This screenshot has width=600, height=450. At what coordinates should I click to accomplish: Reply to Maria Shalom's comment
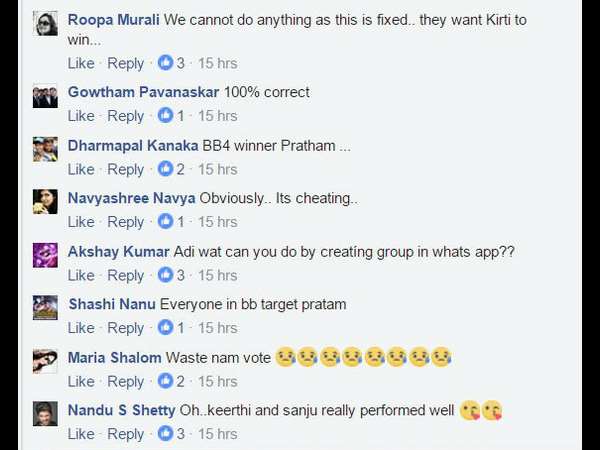tap(126, 381)
